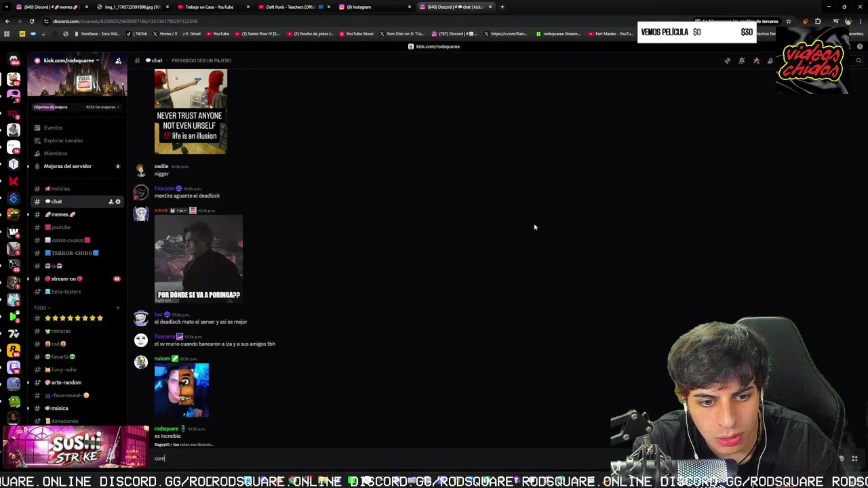Open the tab search dropdown arrow
Image resolution: width=868 pixels, height=488 pixels.
click(7, 7)
